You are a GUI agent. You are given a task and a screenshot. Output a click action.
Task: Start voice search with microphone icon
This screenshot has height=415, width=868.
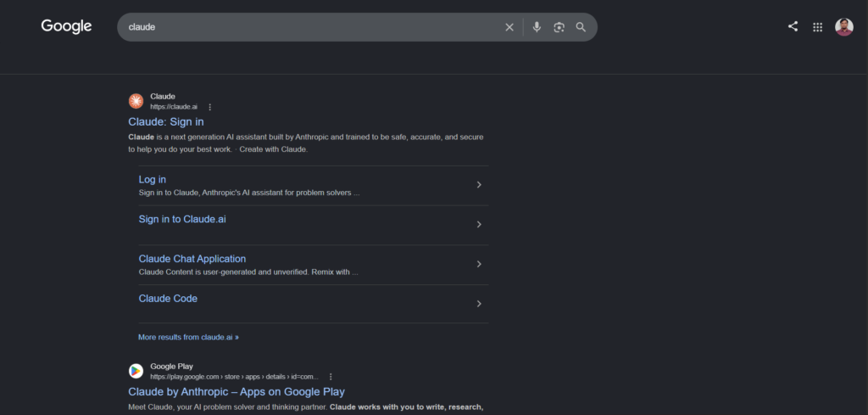point(537,26)
